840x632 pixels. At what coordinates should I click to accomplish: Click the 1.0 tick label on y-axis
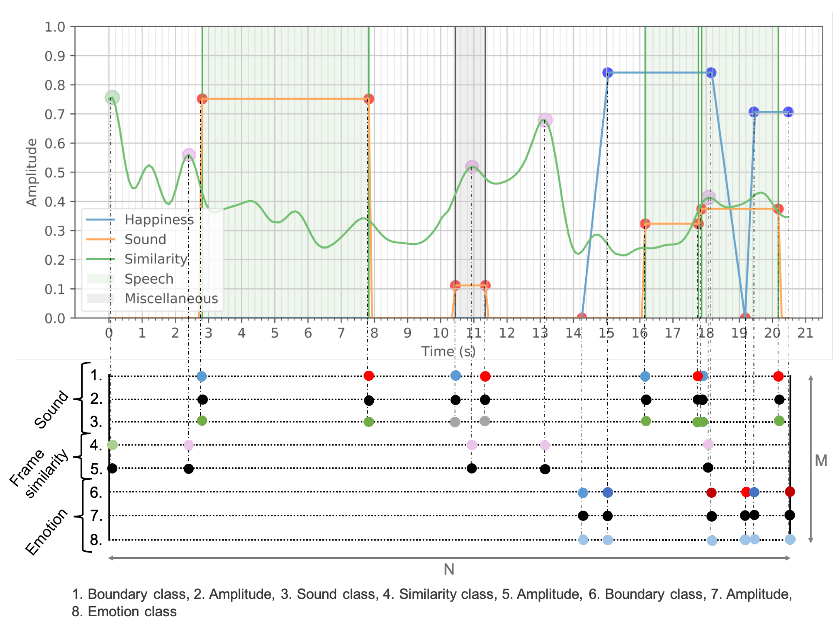[x=55, y=27]
